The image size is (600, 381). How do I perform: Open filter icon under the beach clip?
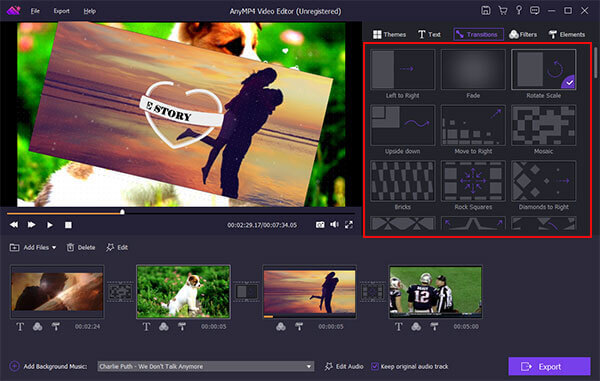click(x=281, y=326)
